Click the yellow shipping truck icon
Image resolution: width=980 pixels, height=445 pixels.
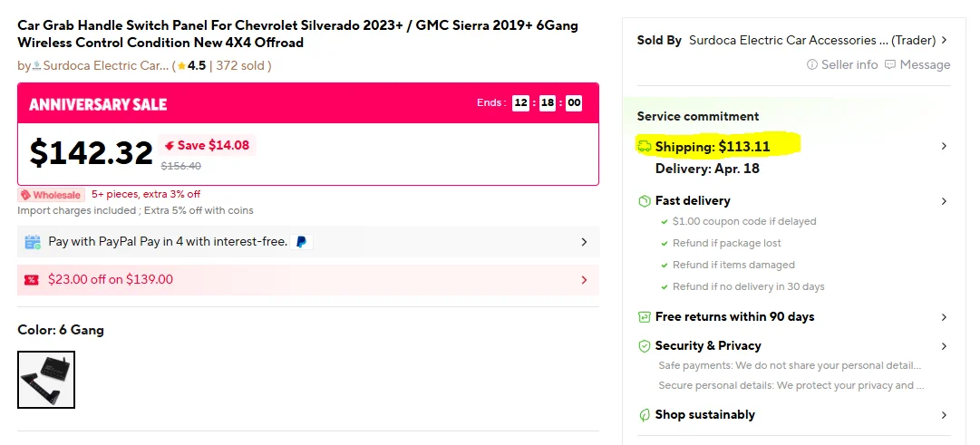(x=645, y=146)
